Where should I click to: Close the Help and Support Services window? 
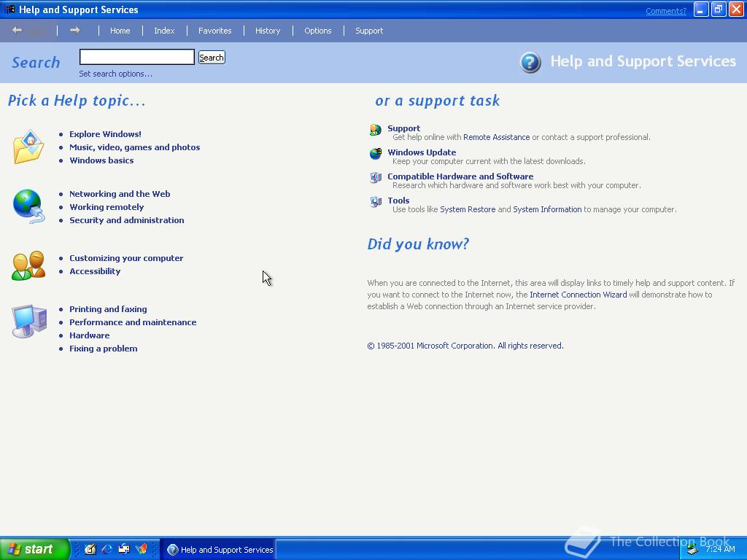coord(736,9)
